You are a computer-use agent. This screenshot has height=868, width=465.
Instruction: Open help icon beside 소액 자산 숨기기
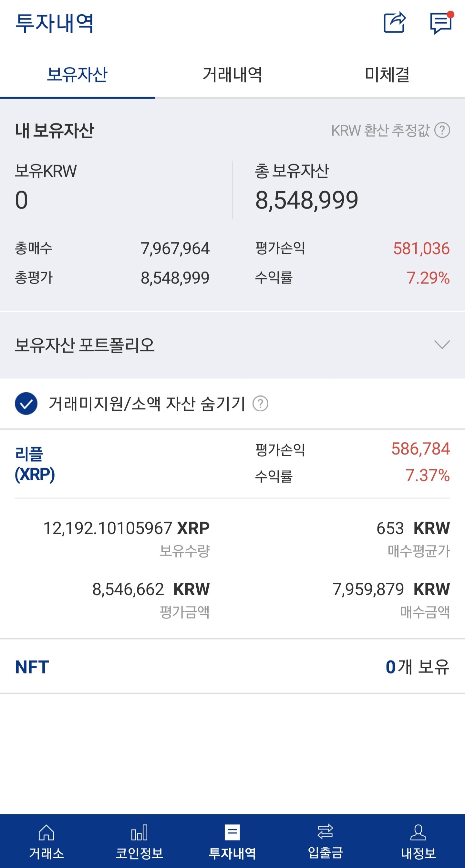click(260, 403)
